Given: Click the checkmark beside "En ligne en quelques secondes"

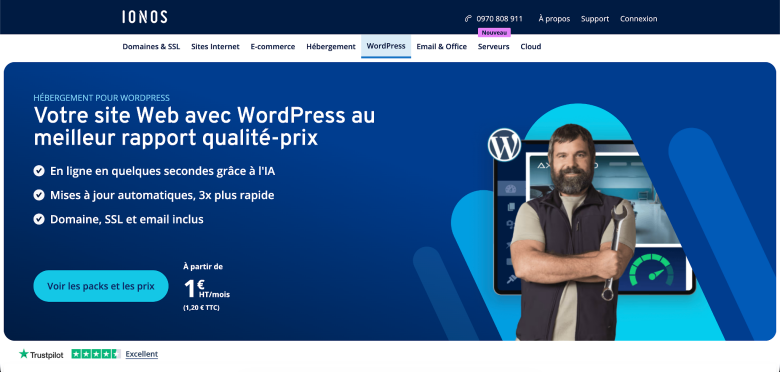Looking at the screenshot, I should point(39,171).
